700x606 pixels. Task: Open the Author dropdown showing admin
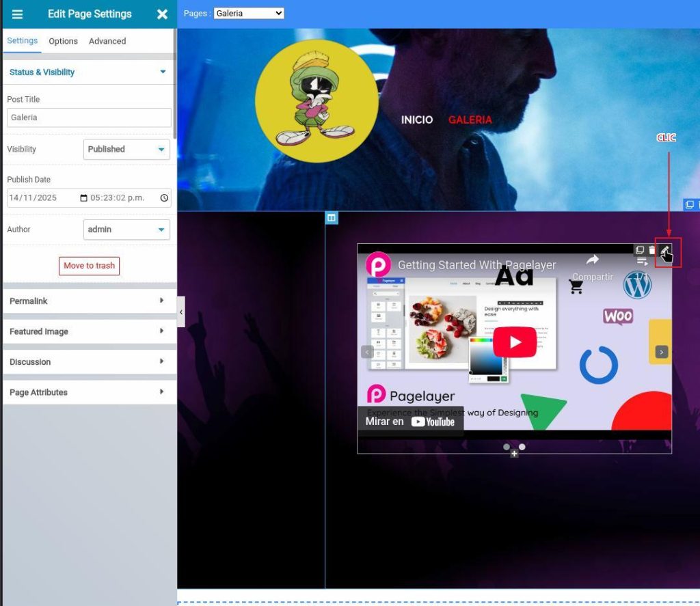point(126,230)
